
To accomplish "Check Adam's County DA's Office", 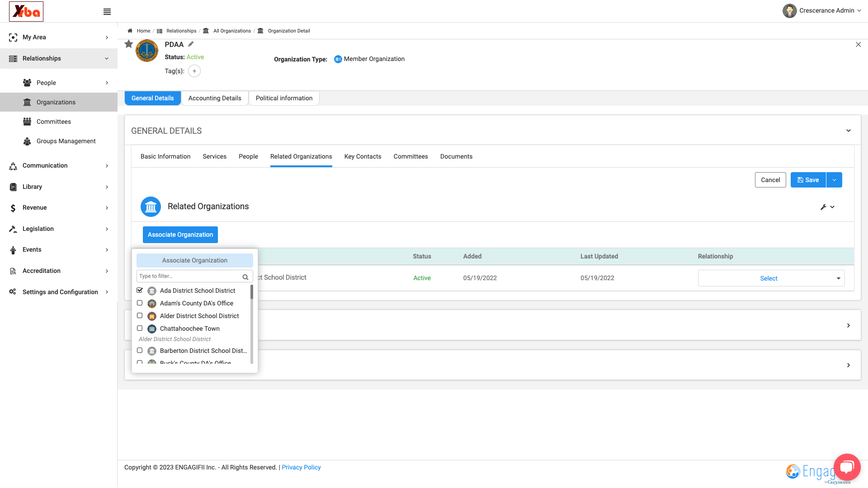I will click(x=140, y=303).
